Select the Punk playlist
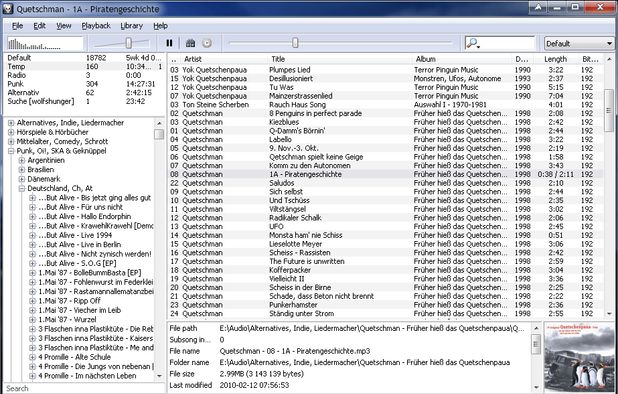The height and width of the screenshot is (394, 618). [x=84, y=84]
